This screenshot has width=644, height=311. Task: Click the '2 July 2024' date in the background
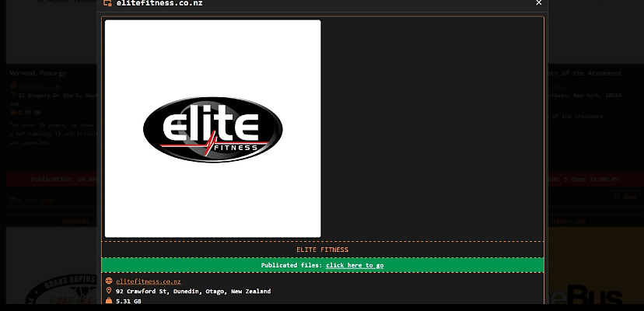[35, 200]
